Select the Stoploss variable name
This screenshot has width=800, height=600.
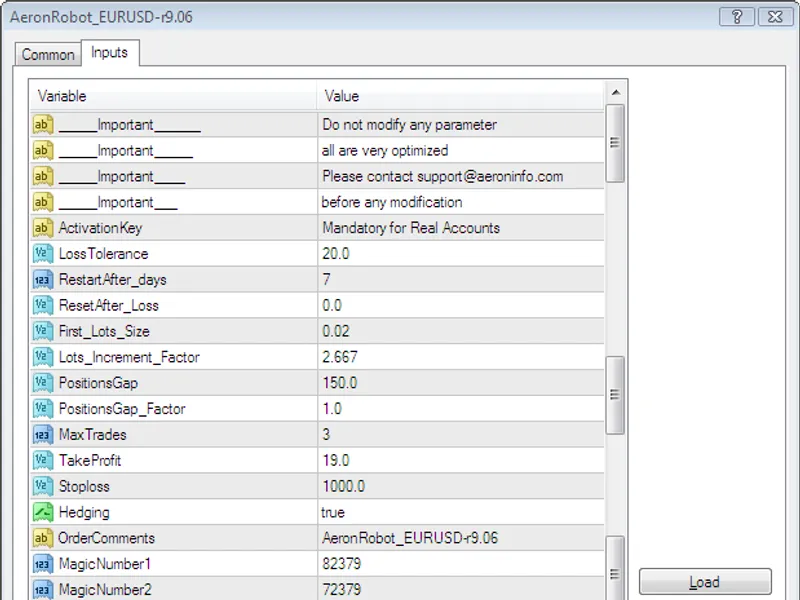(84, 487)
